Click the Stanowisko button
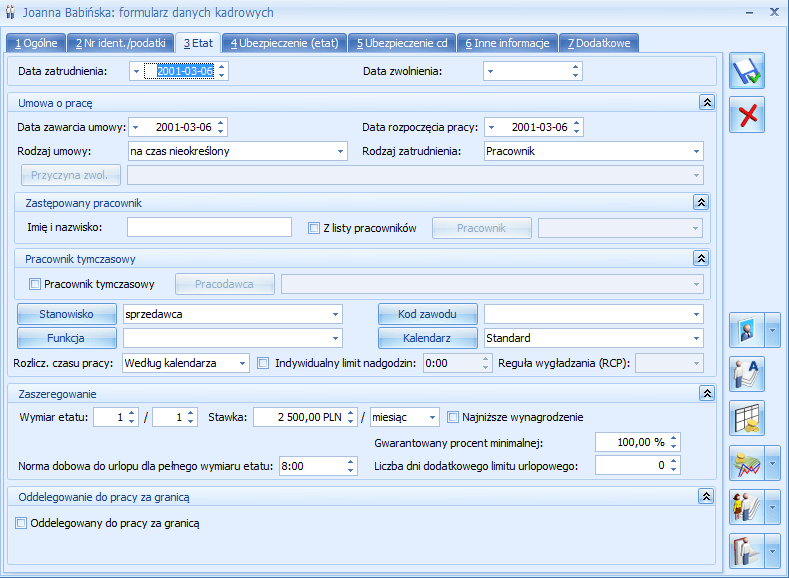The height and width of the screenshot is (578, 789). tap(66, 314)
